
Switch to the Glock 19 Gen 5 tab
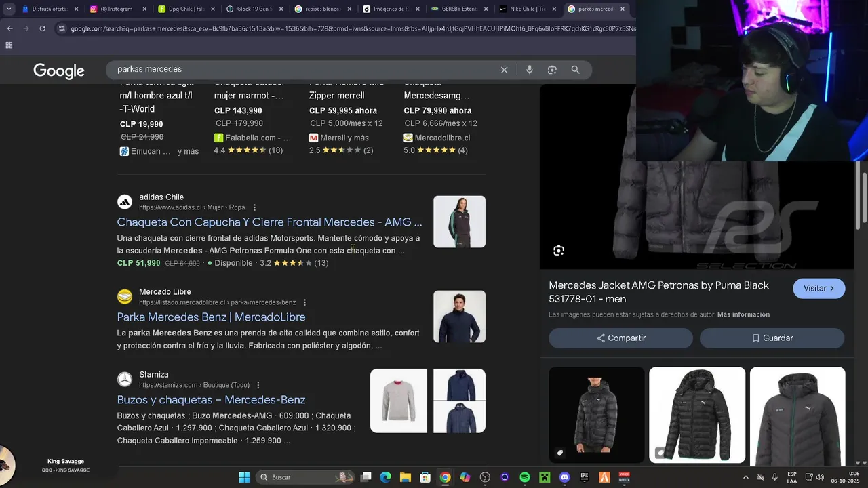[254, 9]
